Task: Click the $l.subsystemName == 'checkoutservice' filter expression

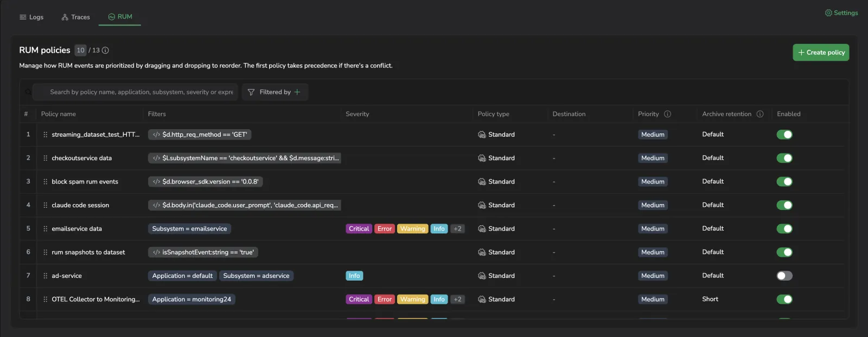Action: point(245,158)
